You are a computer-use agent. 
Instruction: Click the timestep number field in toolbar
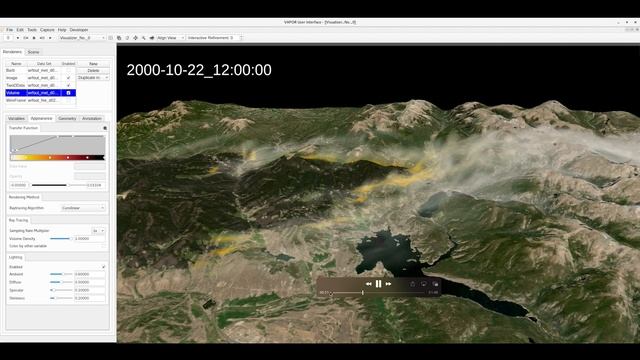8,38
